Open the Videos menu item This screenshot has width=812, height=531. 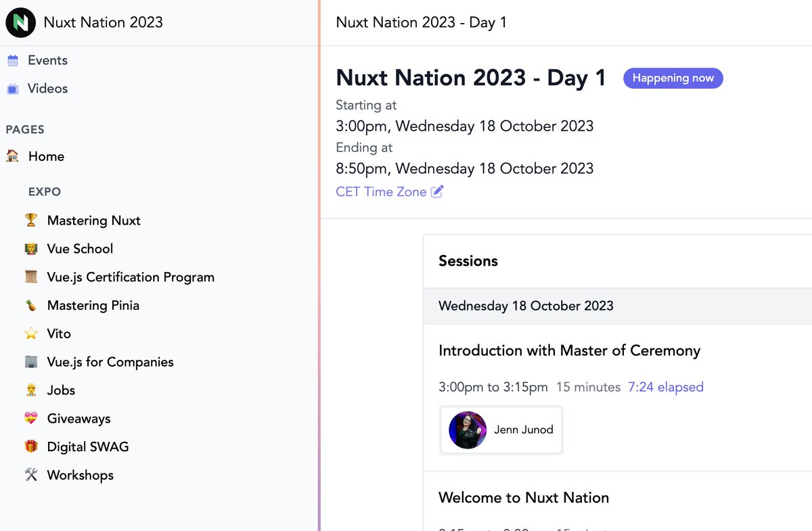[x=47, y=89]
